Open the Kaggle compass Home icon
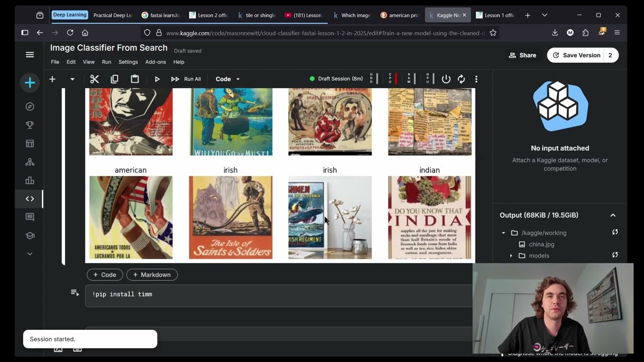Image resolution: width=644 pixels, height=362 pixels. [x=30, y=107]
